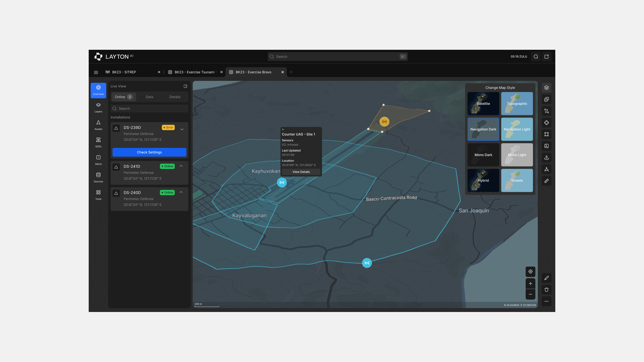This screenshot has width=644, height=362.
Task: Click the pencil edit tool
Action: pyautogui.click(x=547, y=278)
